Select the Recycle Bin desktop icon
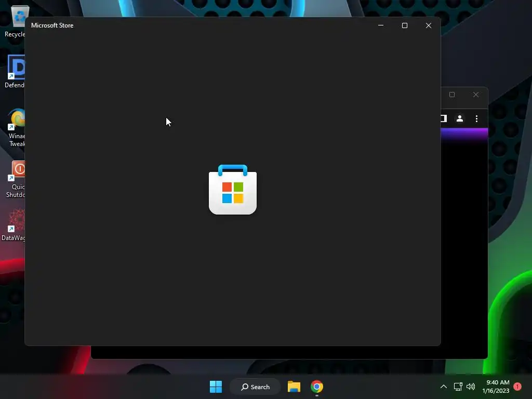 [15, 22]
